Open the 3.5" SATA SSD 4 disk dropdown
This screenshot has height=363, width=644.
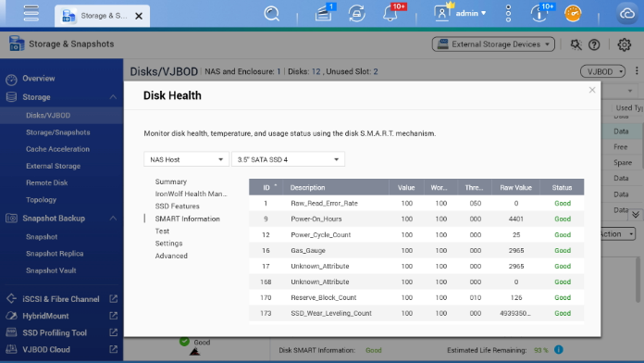[288, 159]
